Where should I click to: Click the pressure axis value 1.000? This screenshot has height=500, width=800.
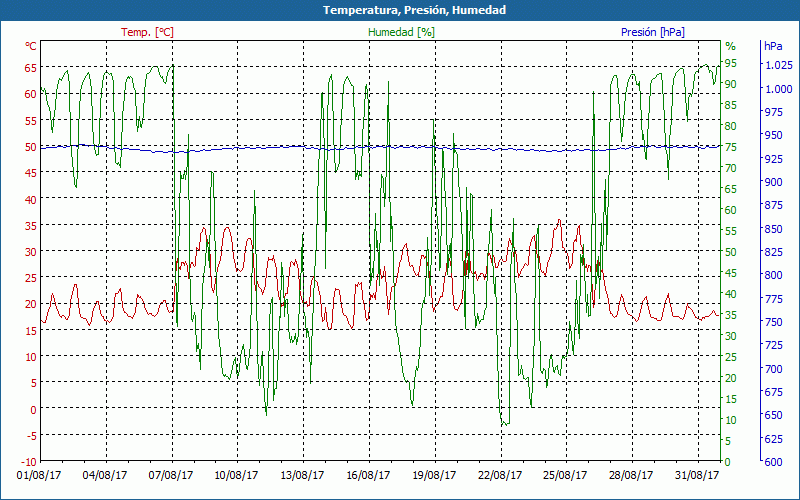click(x=779, y=89)
